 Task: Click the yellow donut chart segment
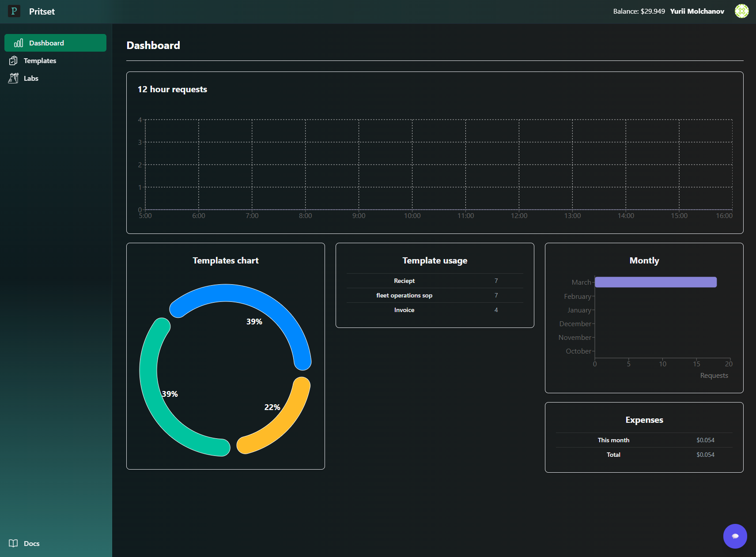point(283,424)
